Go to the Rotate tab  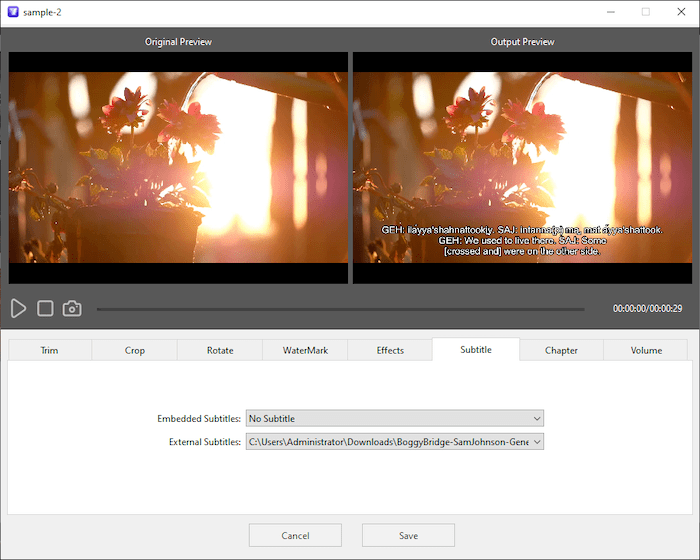(x=220, y=350)
